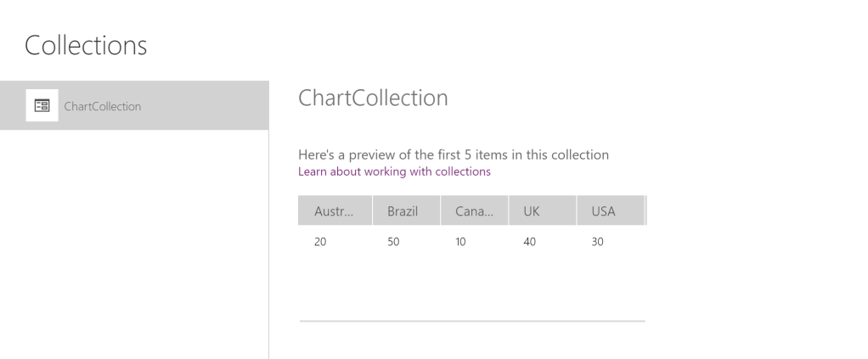Click the Cana... column header

pyautogui.click(x=474, y=210)
